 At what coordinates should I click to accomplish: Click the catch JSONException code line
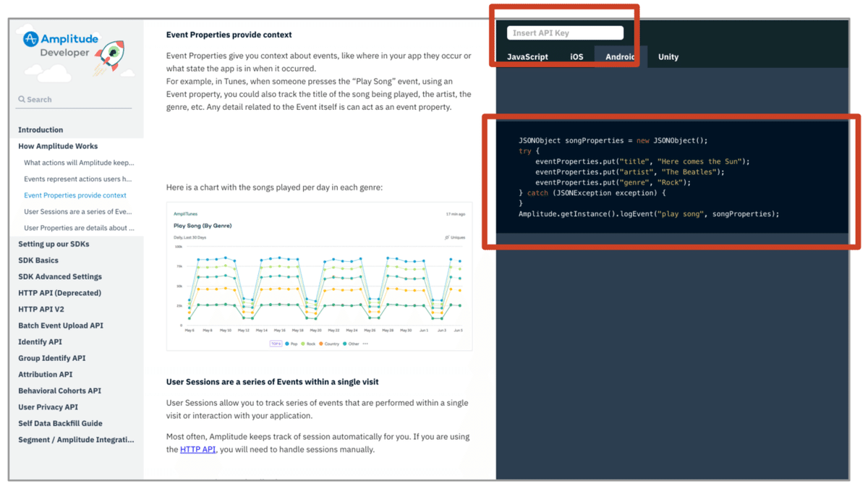pos(592,193)
